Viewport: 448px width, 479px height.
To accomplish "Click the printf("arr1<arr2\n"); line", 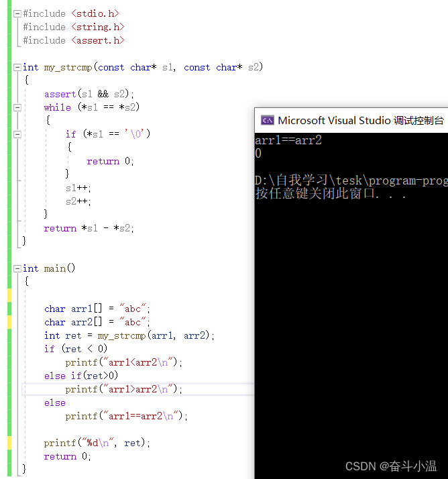I will pyautogui.click(x=123, y=362).
